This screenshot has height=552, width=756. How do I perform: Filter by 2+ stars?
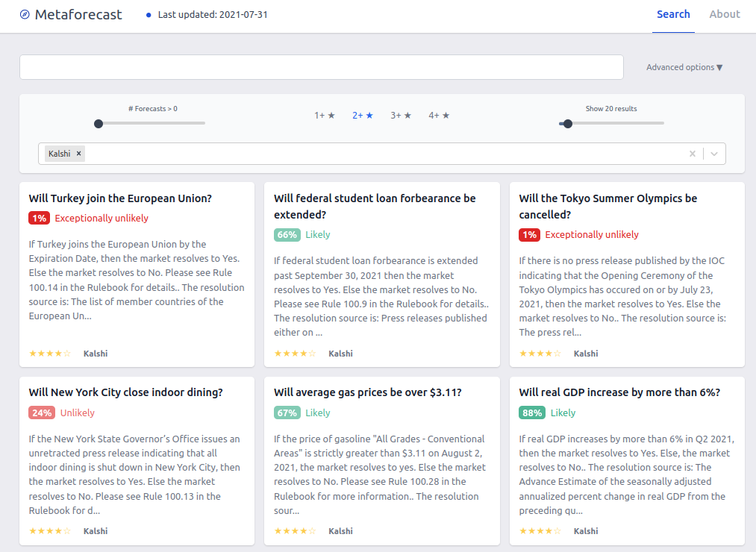[363, 115]
